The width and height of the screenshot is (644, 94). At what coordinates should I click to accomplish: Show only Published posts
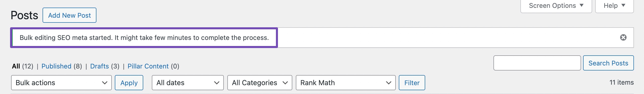pyautogui.click(x=56, y=66)
